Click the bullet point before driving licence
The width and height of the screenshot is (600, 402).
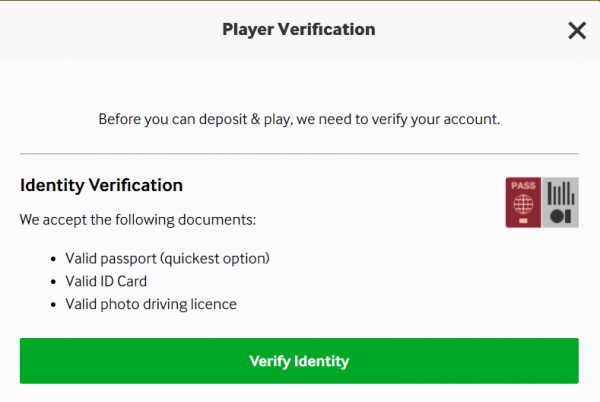(53, 305)
